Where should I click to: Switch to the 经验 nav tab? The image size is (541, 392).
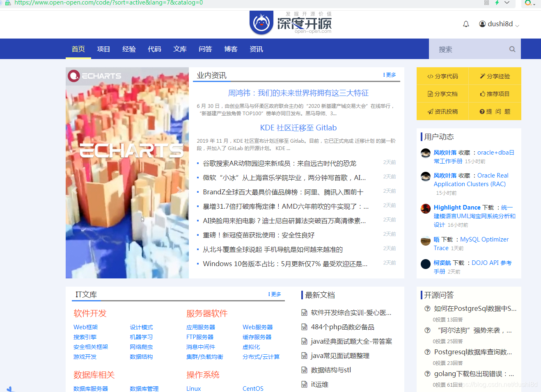[129, 49]
